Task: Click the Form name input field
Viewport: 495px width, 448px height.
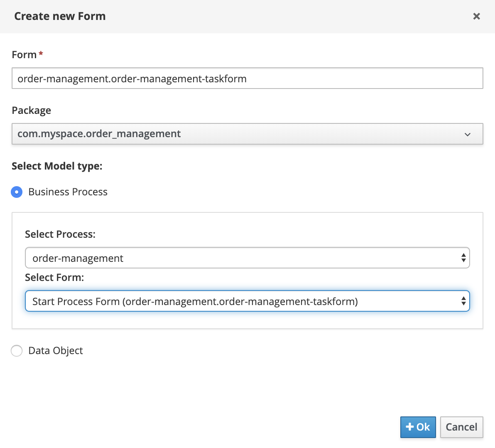Action: [247, 79]
